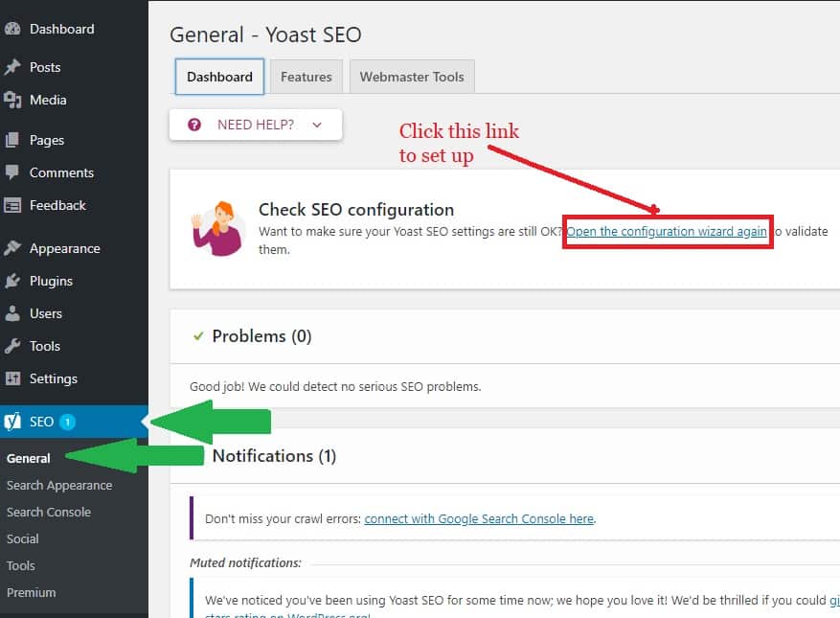Click the Feedback form icon

(12, 205)
